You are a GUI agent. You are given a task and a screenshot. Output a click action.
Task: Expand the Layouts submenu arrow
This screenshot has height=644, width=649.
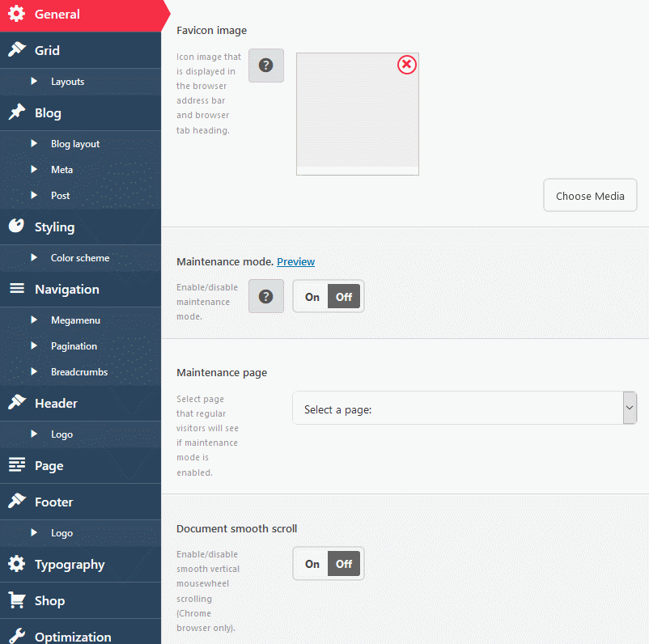[x=34, y=81]
